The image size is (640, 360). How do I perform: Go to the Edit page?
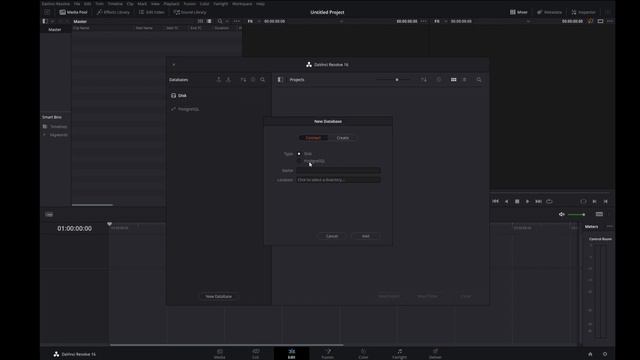[291, 354]
